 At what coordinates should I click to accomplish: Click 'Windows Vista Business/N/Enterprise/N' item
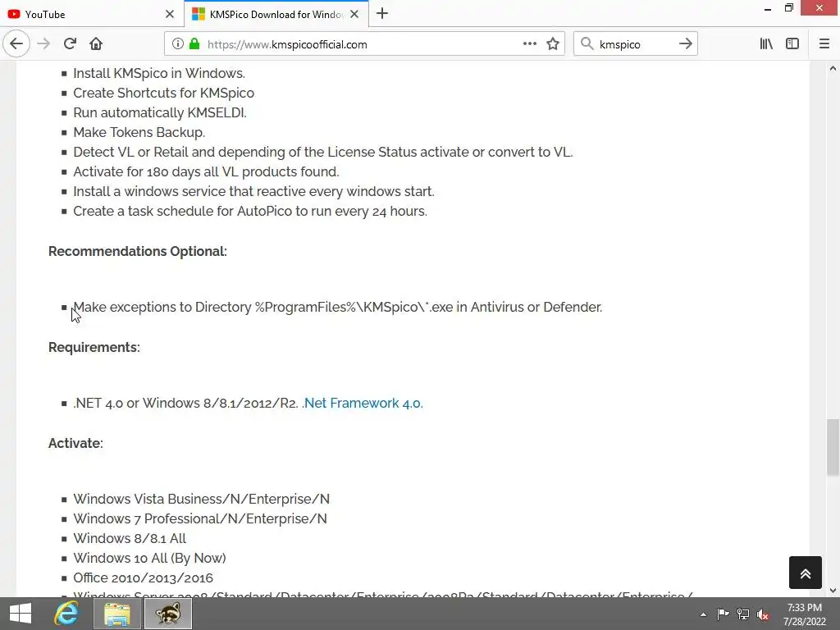point(202,500)
